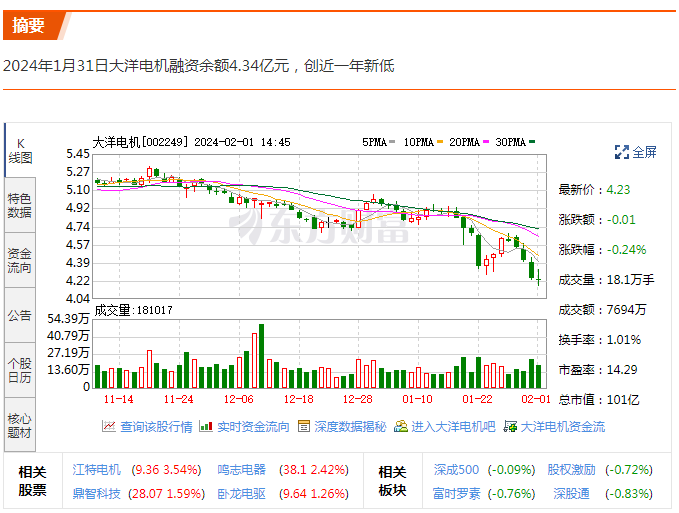This screenshot has height=513, width=679.
Task: Switch to the 特色数据 tab
Action: [20, 205]
